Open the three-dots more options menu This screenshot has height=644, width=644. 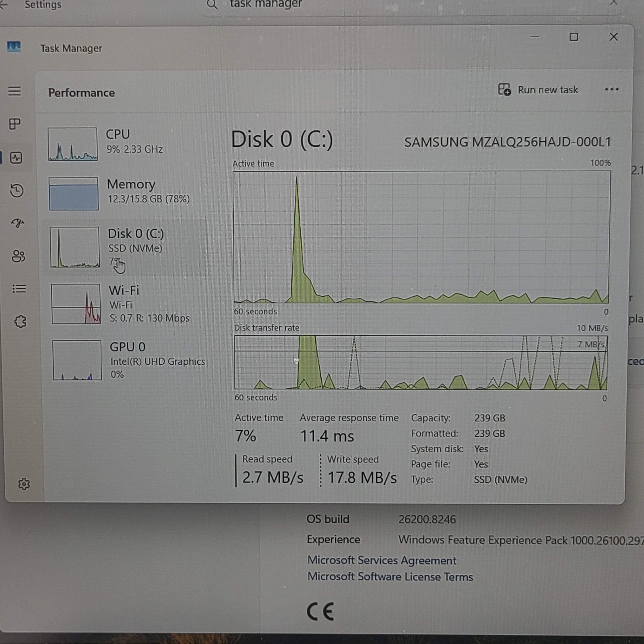coord(611,89)
